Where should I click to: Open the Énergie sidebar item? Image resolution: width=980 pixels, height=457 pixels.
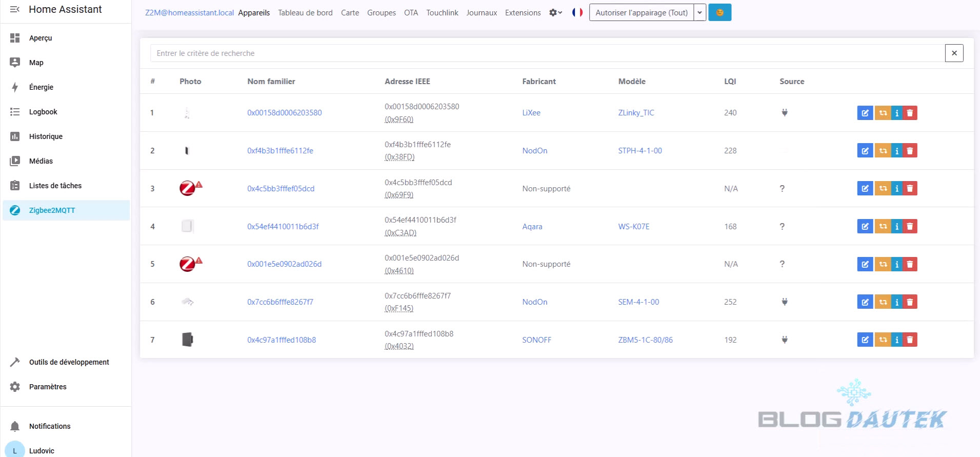[x=41, y=87]
